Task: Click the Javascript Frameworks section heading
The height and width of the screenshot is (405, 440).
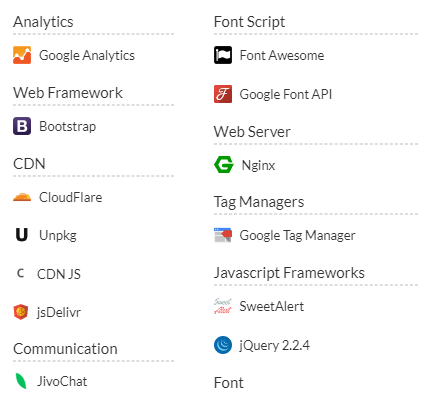Action: tap(289, 273)
